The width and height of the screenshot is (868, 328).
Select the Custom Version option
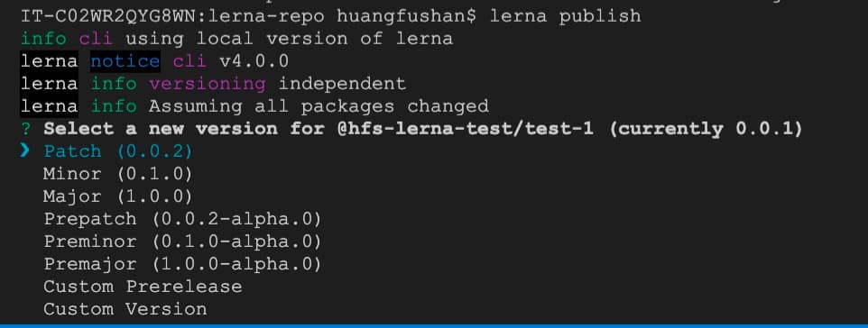pos(125,309)
